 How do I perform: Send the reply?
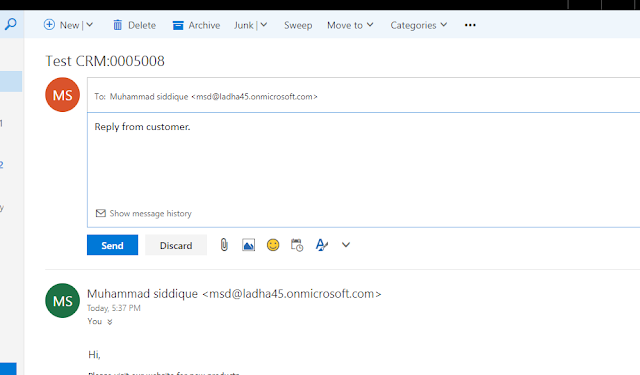[112, 245]
